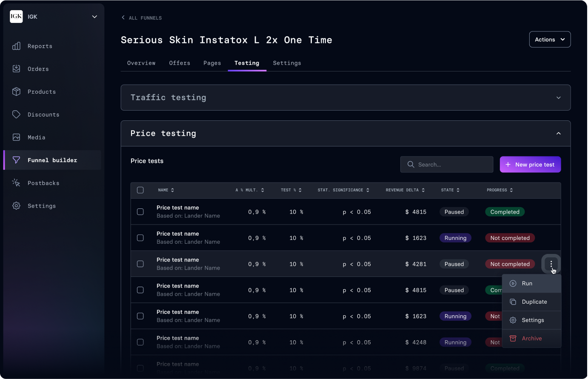This screenshot has width=588, height=379.
Task: Open Postbacks via the cursor-click icon
Action: 16,183
